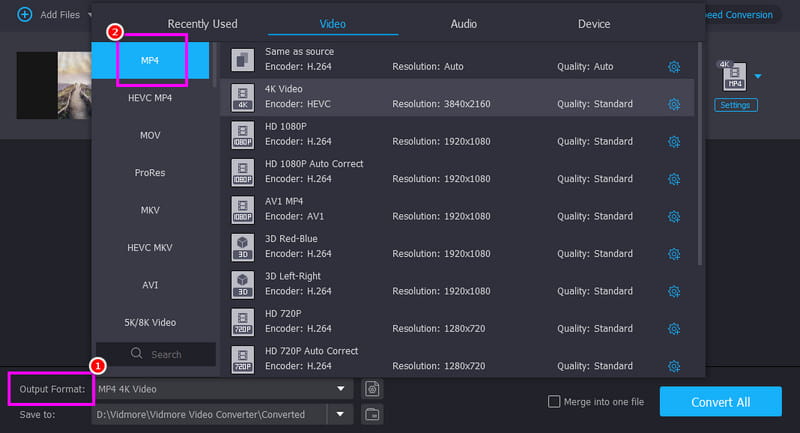Image resolution: width=800 pixels, height=433 pixels.
Task: Click the AV1 MP4 preset icon
Action: (242, 210)
